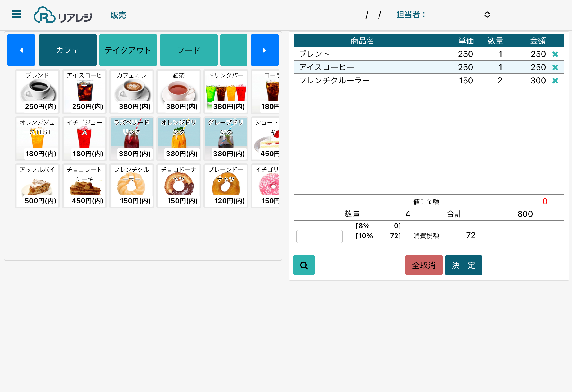This screenshot has height=392, width=572.
Task: Select the ドリンクバー product tile
Action: coord(226,91)
